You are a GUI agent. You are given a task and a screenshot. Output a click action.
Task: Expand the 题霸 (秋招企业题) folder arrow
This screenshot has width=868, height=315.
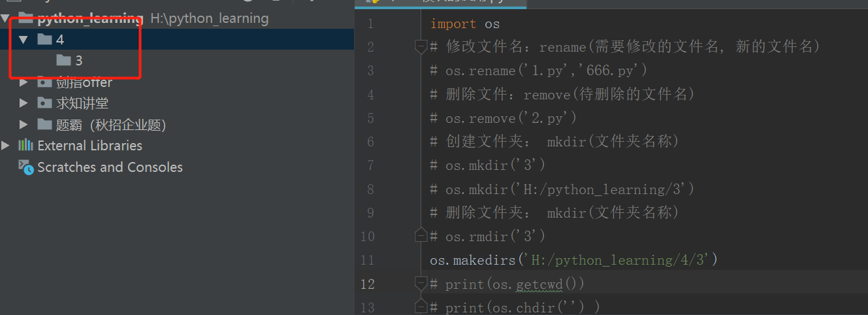24,124
